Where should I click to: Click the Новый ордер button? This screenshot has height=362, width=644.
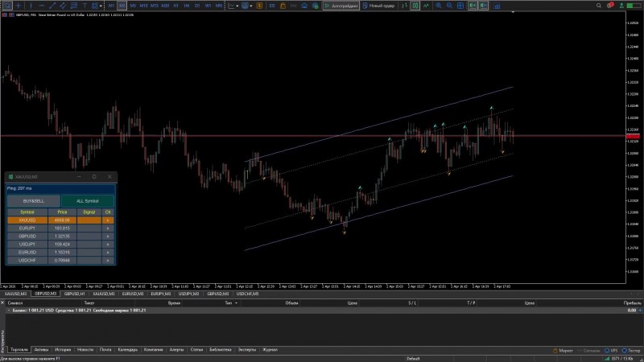pyautogui.click(x=378, y=6)
